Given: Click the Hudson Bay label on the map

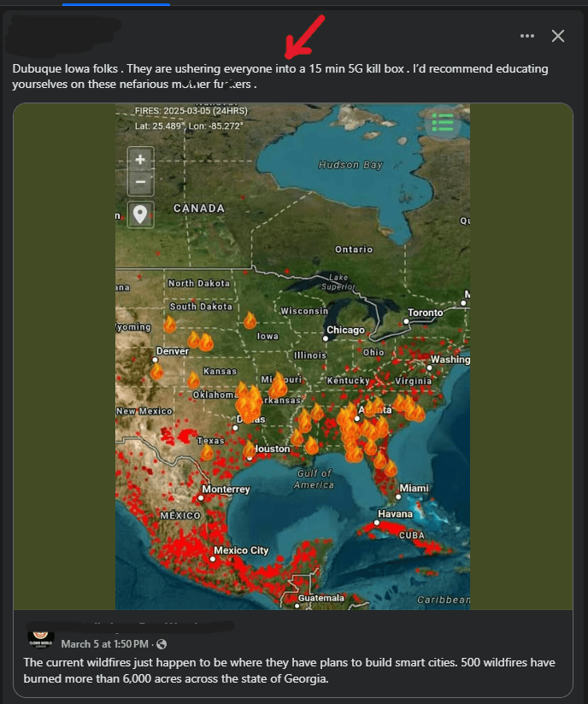Looking at the screenshot, I should pyautogui.click(x=350, y=165).
